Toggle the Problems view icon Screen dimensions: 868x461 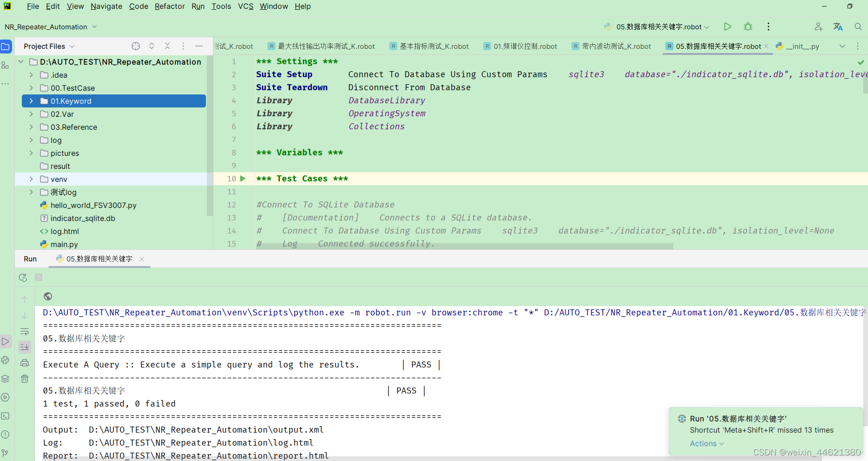tap(5, 434)
